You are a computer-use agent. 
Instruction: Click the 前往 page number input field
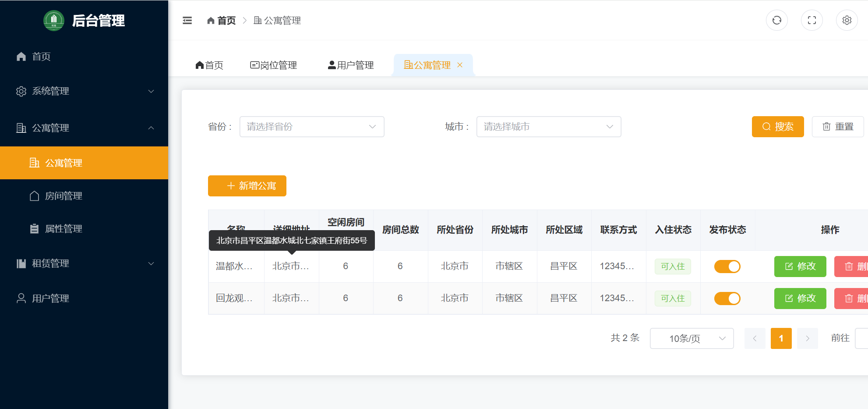coord(861,338)
